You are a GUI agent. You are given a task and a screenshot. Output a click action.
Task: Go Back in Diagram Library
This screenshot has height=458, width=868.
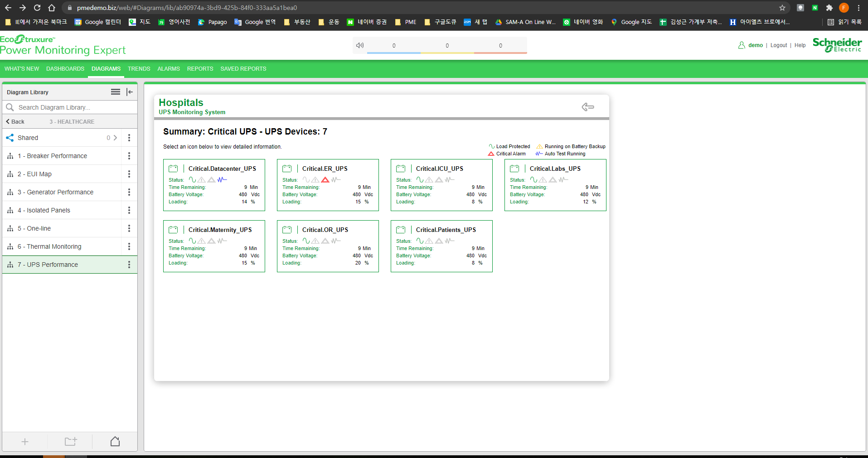15,121
